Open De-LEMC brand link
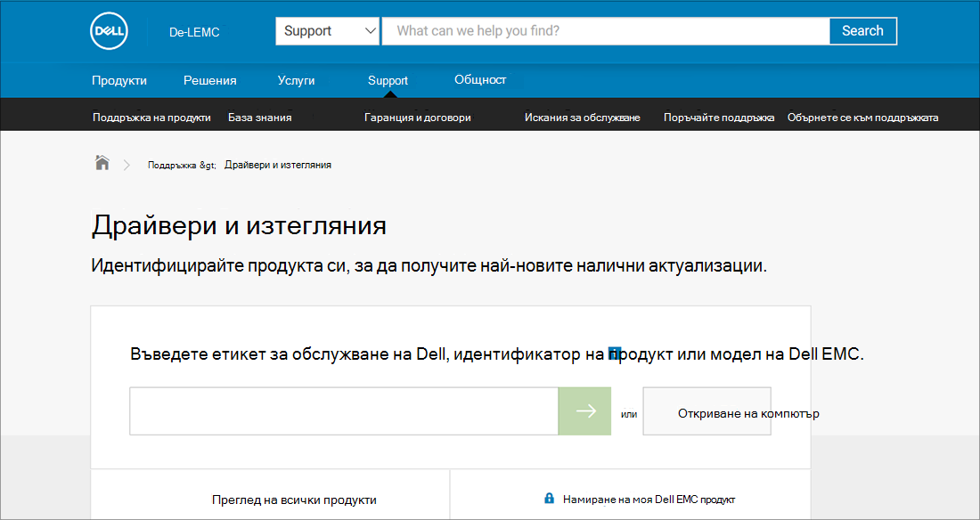Screen dimensions: 980x520 coord(194,32)
